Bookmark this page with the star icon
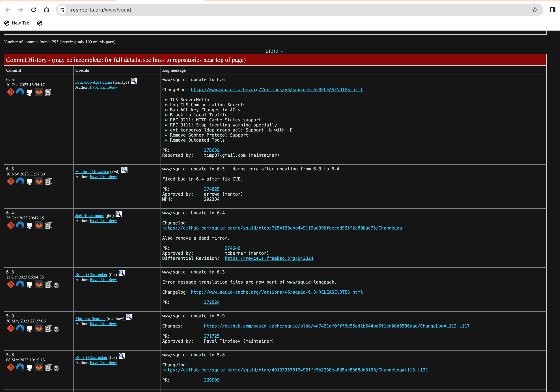 [535, 10]
